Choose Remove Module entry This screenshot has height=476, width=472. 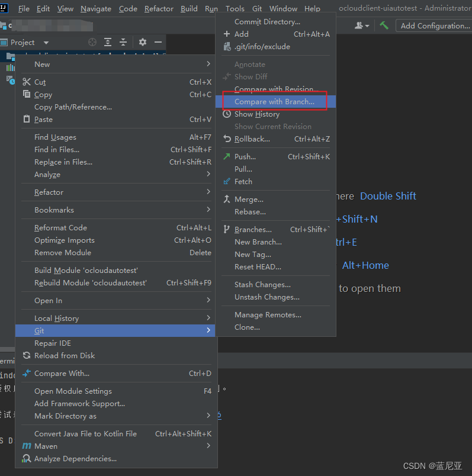(x=116, y=253)
